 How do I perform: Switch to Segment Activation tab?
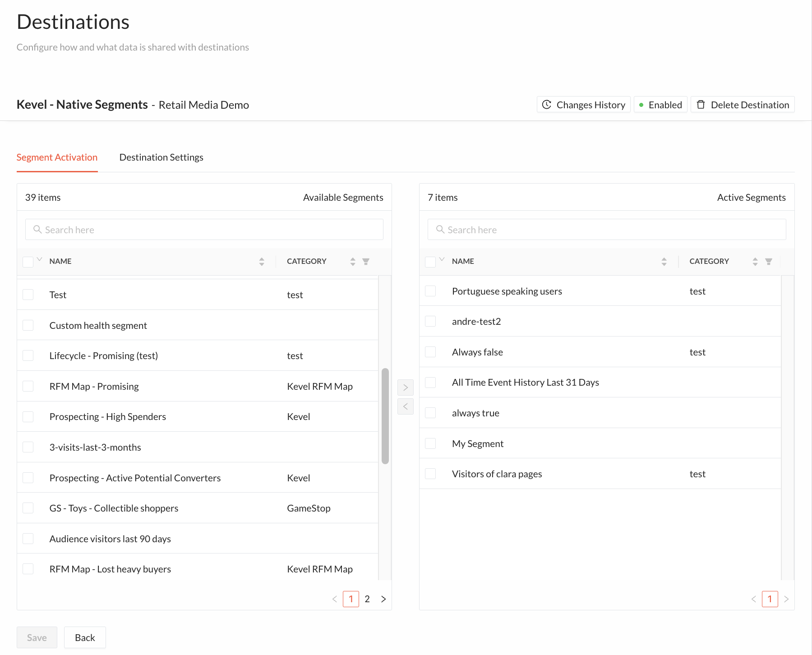pyautogui.click(x=57, y=157)
